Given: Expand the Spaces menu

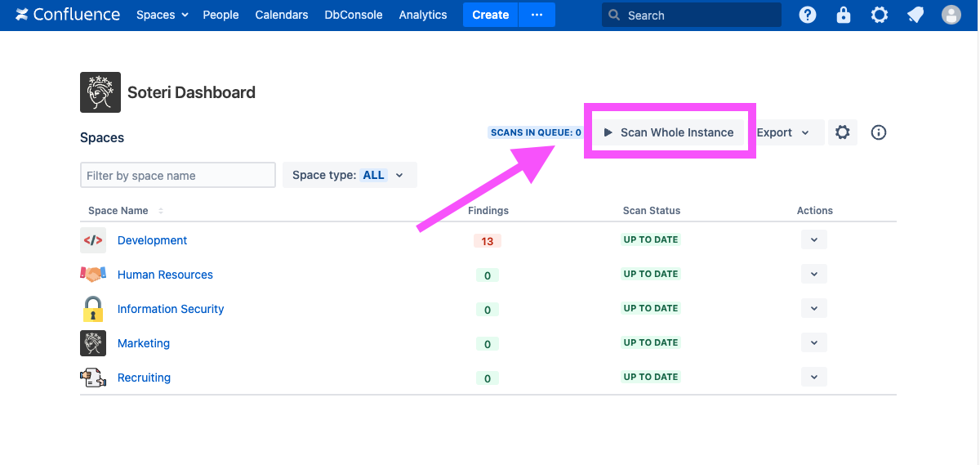Looking at the screenshot, I should 162,15.
